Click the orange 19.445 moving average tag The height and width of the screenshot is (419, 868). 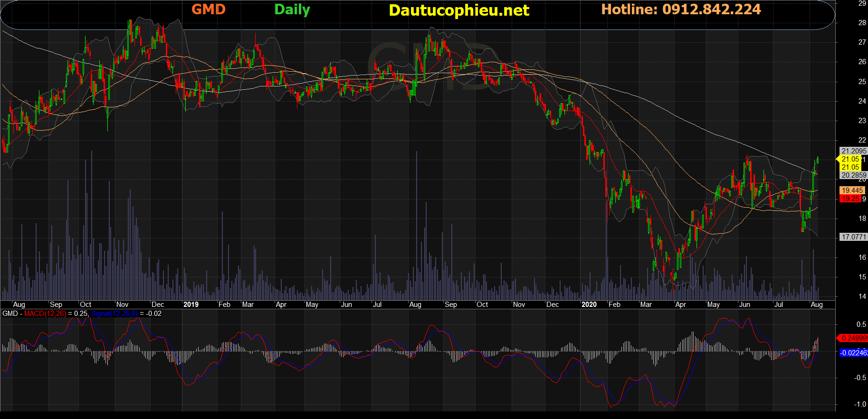tap(852, 190)
